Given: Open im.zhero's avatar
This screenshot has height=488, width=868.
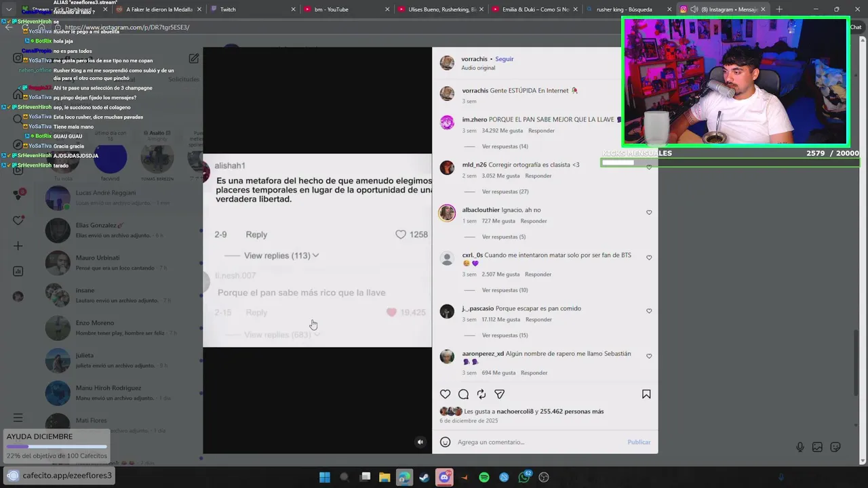Looking at the screenshot, I should coord(447,123).
